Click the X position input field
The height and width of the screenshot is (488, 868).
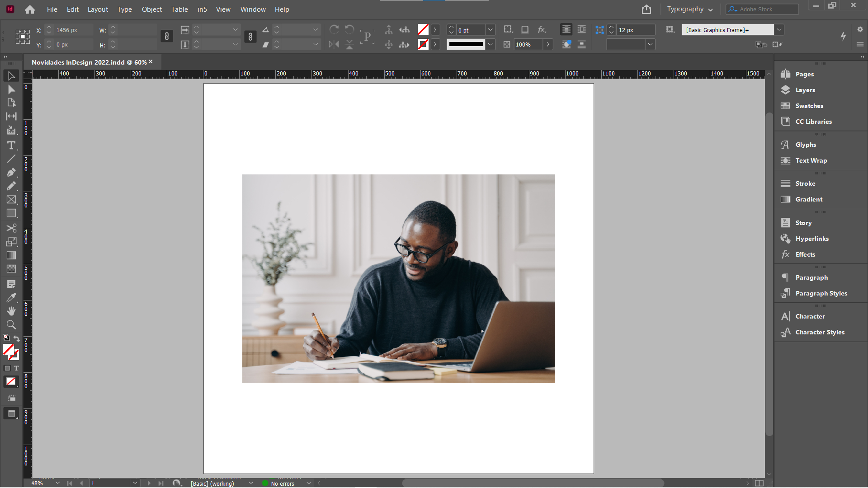[x=73, y=30]
